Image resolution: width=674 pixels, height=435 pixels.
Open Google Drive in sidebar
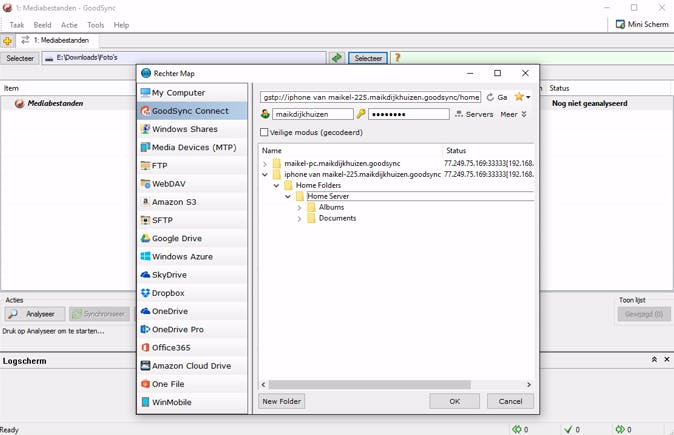193,238
